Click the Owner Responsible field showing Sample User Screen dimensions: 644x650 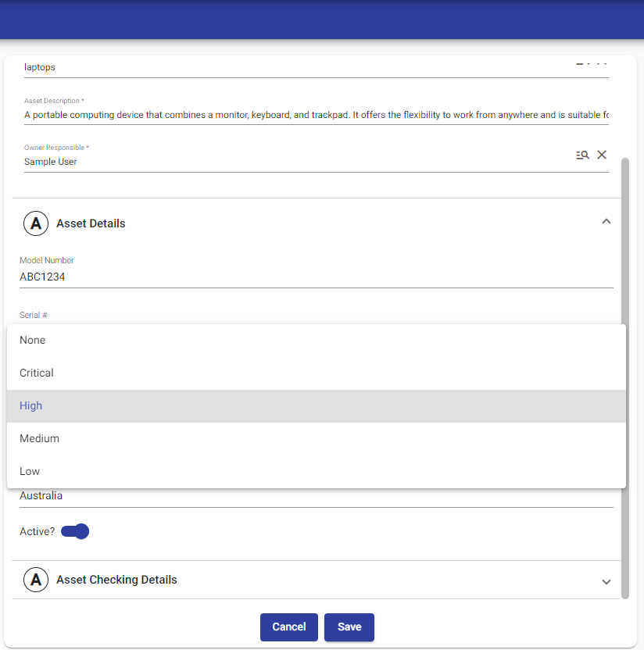pyautogui.click(x=297, y=162)
